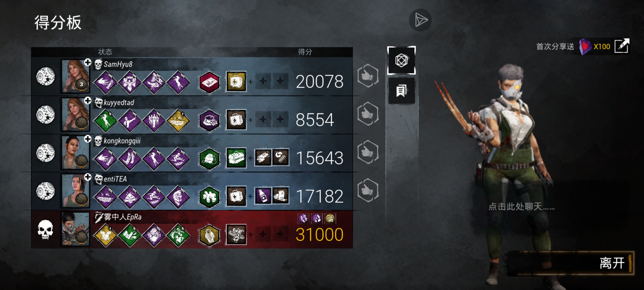View entiTEA's medkit item icon

(236, 196)
